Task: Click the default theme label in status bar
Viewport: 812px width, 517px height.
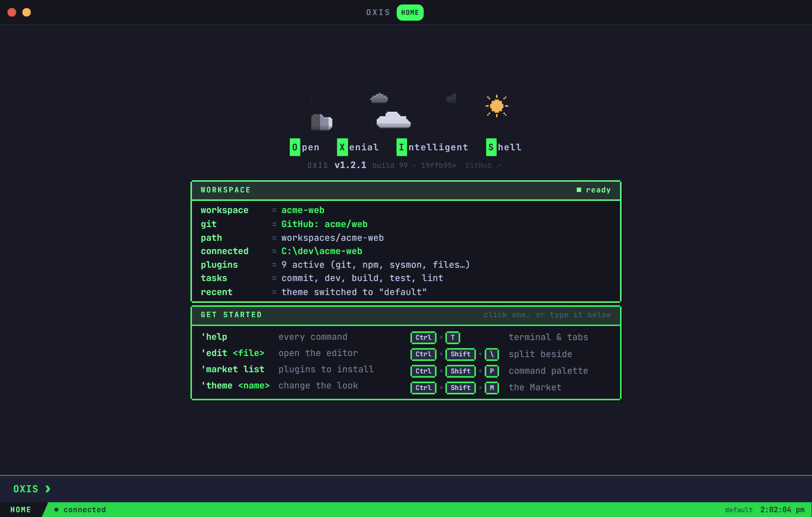Action: point(739,510)
